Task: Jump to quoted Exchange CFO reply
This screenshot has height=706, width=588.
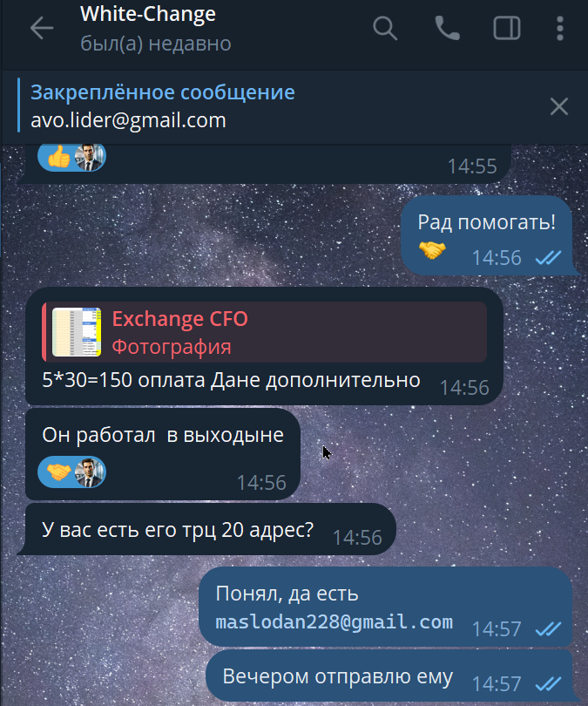Action: 265,332
